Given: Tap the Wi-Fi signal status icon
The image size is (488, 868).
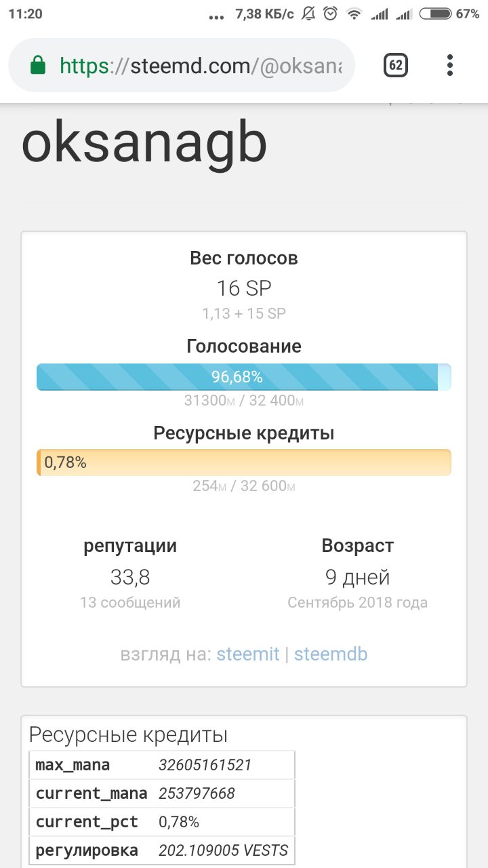Looking at the screenshot, I should pos(354,14).
